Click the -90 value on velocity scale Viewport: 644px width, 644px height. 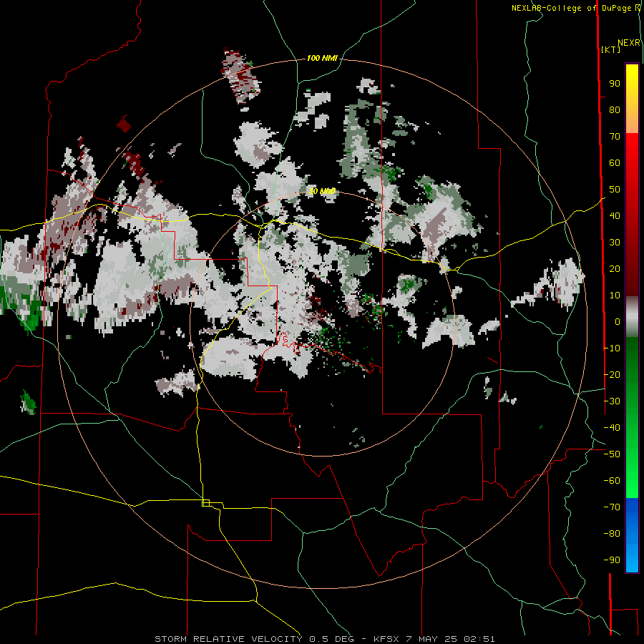[x=612, y=560]
